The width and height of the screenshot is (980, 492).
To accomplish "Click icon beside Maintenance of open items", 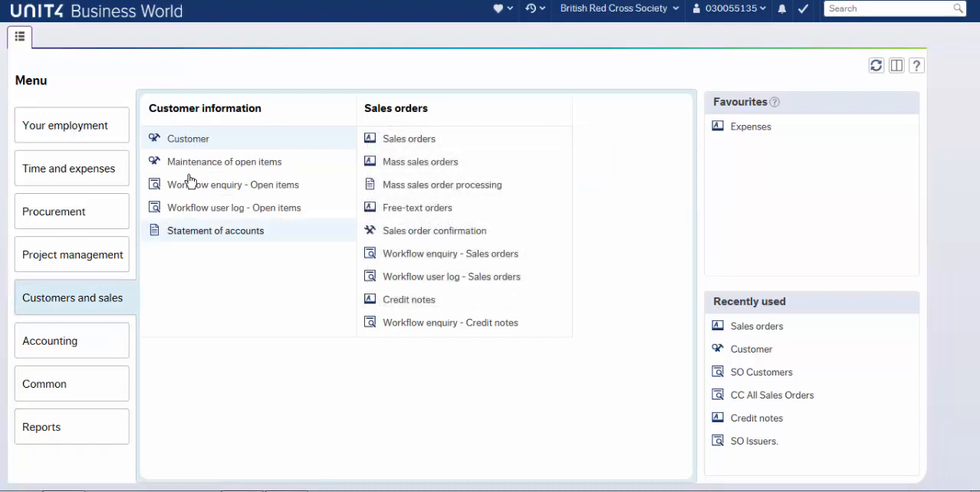I will (154, 161).
